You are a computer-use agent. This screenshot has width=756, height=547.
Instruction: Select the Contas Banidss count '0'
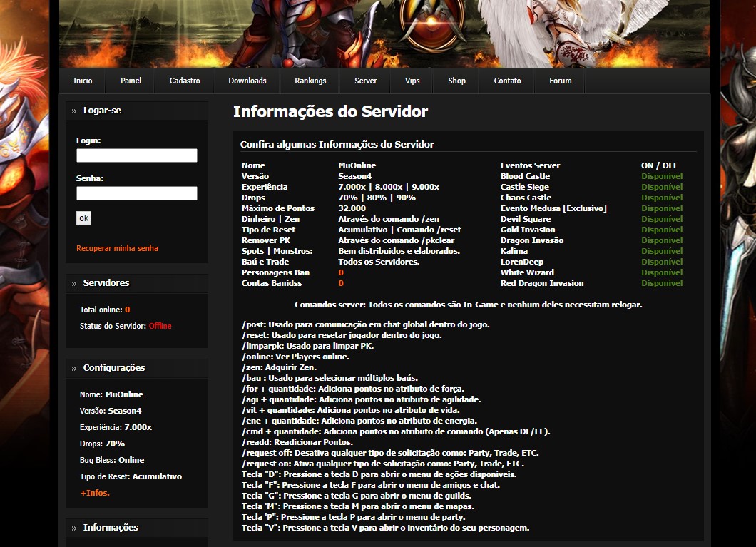tap(341, 283)
